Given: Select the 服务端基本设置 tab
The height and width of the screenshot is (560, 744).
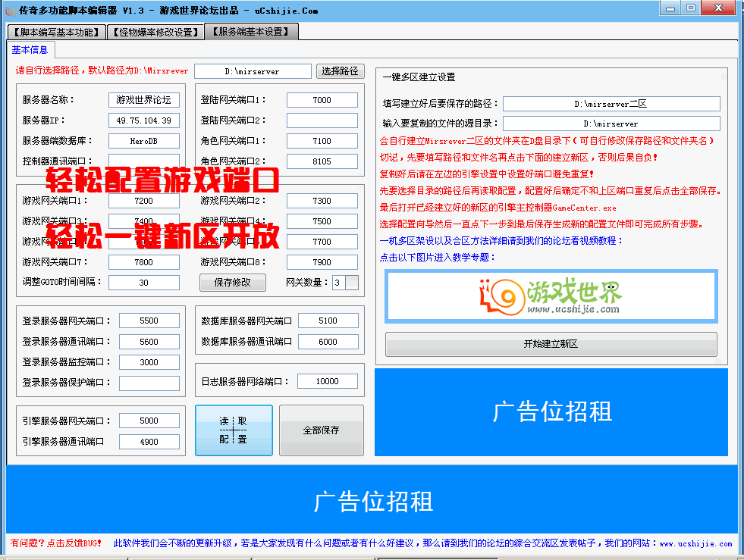Looking at the screenshot, I should pyautogui.click(x=251, y=31).
